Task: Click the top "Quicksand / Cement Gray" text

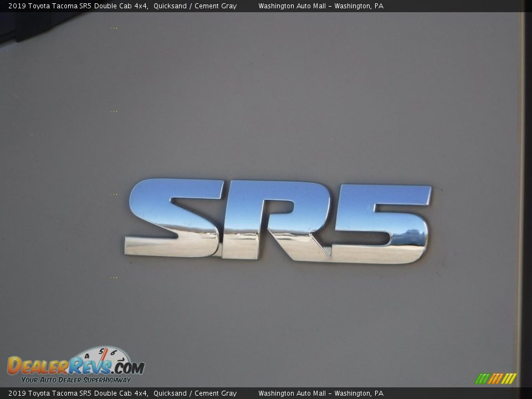Action: click(195, 6)
